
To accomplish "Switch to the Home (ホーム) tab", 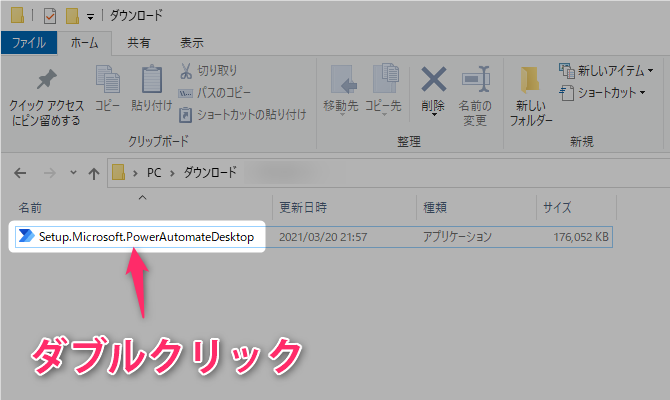I will (84, 43).
